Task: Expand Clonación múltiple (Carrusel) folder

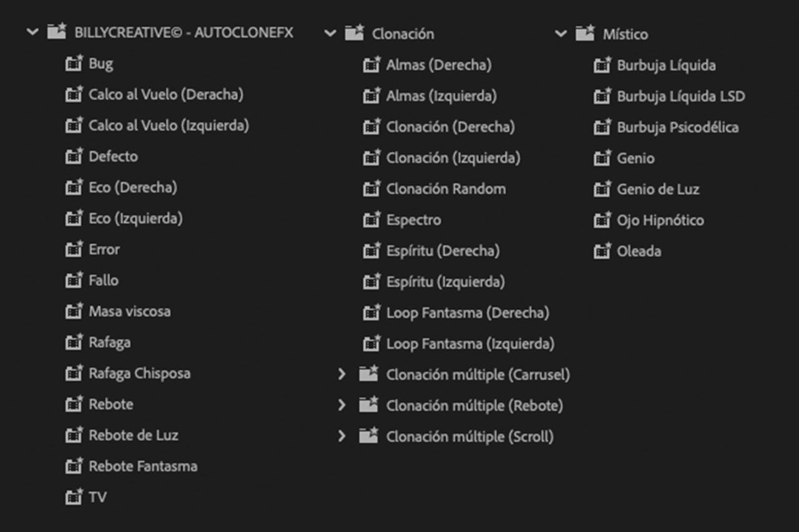Action: [x=341, y=374]
